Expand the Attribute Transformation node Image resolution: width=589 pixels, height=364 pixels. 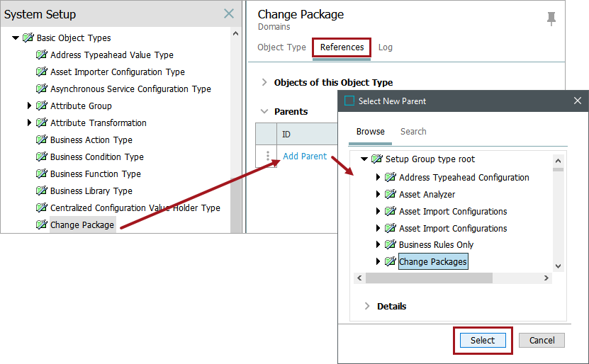(x=29, y=123)
